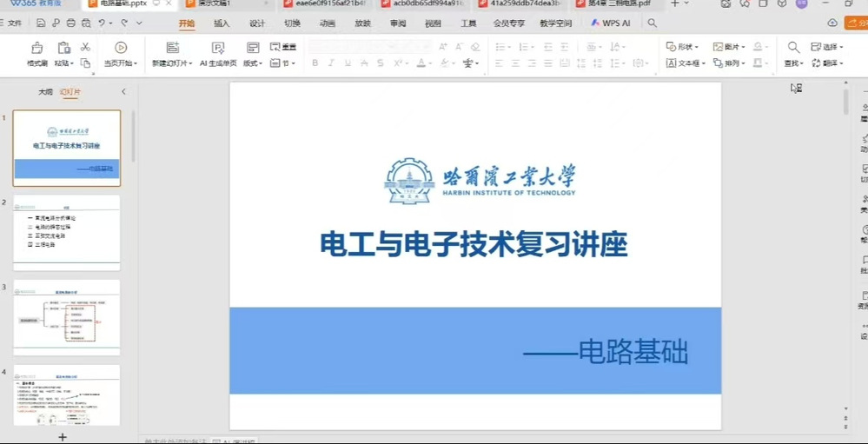Viewport: 868px width, 444px height.
Task: Start slideshow from current slide icon
Action: click(x=121, y=48)
